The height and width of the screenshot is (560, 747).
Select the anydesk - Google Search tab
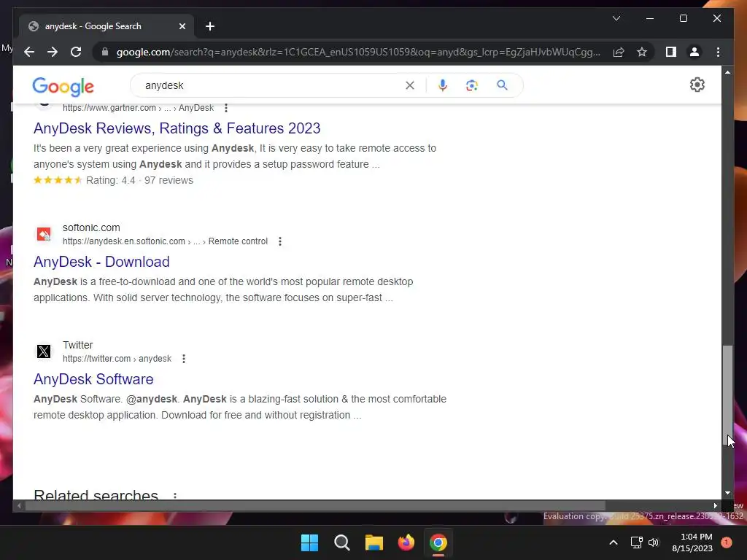pos(106,26)
